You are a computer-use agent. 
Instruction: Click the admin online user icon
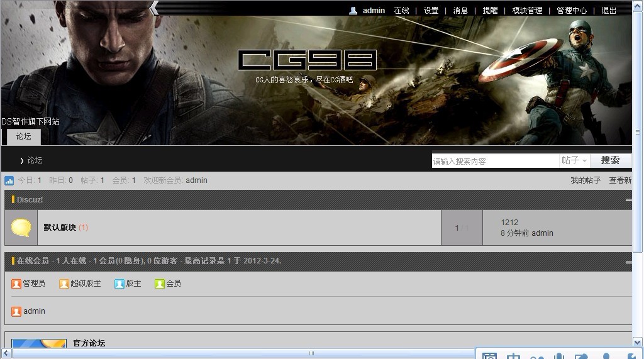pos(16,312)
